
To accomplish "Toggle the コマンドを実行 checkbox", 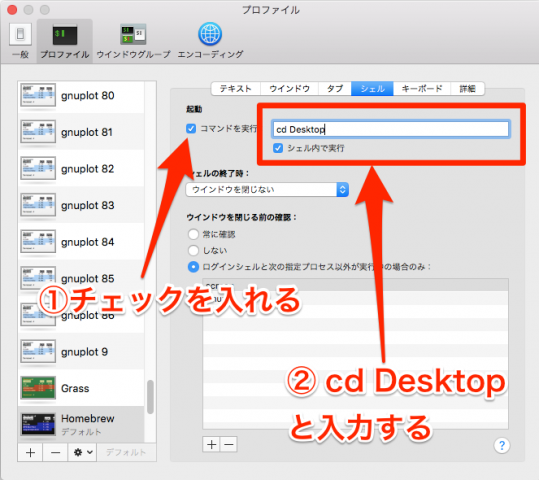I will click(191, 129).
